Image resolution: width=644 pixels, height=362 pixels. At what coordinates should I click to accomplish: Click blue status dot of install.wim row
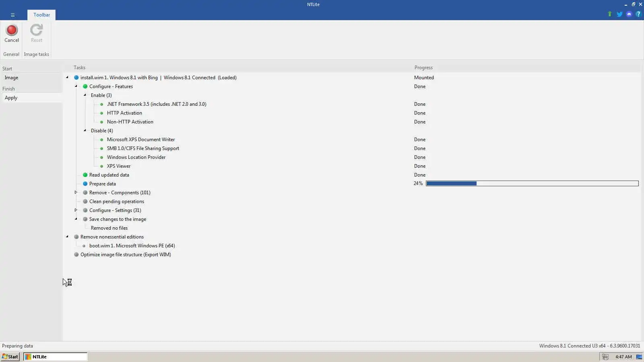pos(76,78)
